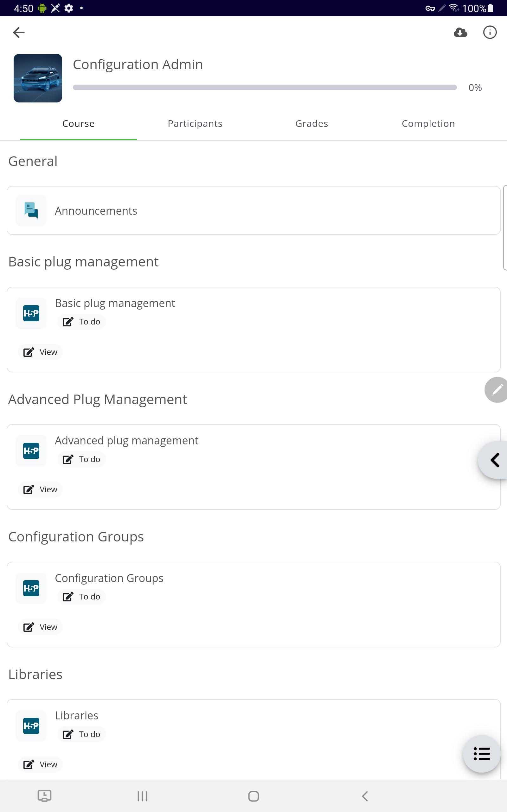Viewport: 507px width, 812px height.
Task: Open the course index list button
Action: click(482, 754)
